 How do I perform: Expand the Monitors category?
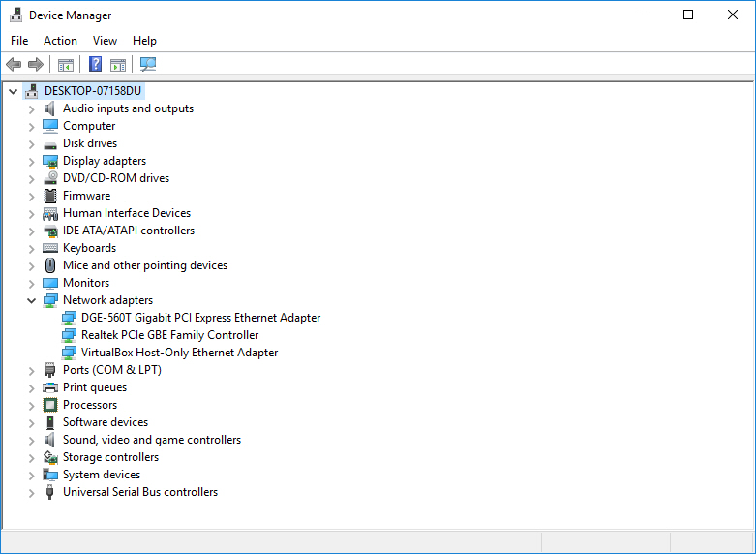click(x=32, y=284)
